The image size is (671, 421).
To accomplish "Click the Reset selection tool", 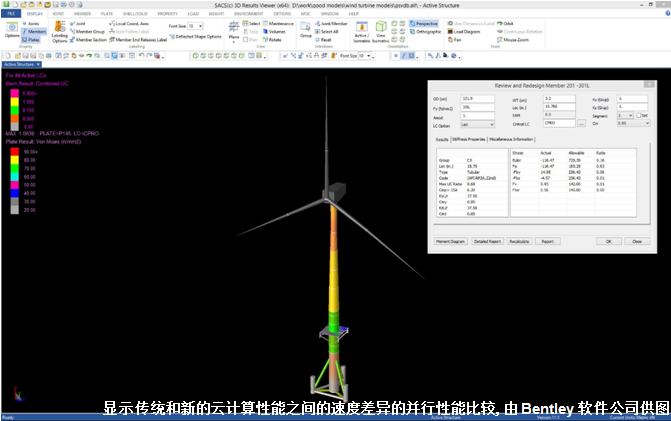I will click(x=323, y=40).
